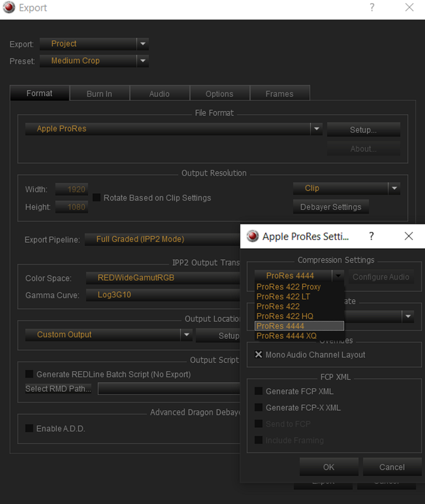This screenshot has width=425, height=504.
Task: Click the Output Location Setup button
Action: tap(218, 336)
